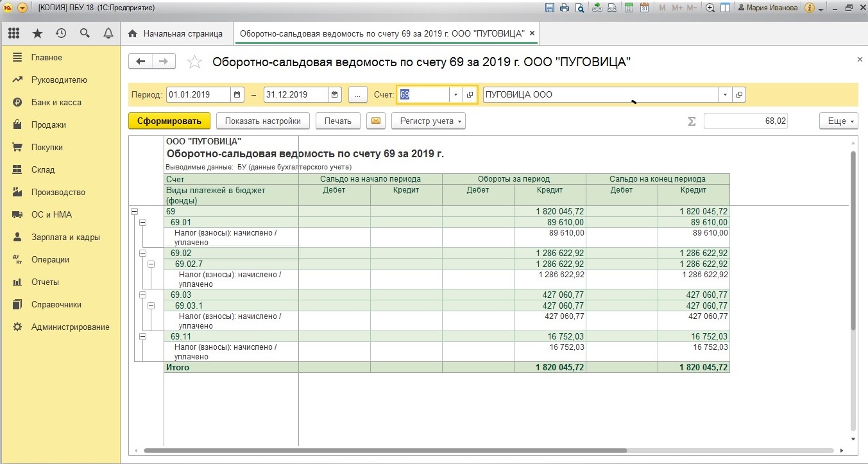The height and width of the screenshot is (464, 868).
Task: Click the back navigation arrow button
Action: (x=140, y=61)
